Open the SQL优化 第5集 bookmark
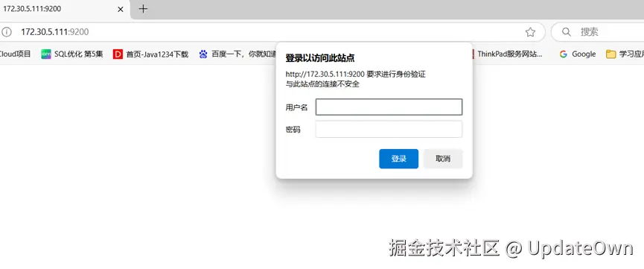The height and width of the screenshot is (269, 644). (x=72, y=54)
